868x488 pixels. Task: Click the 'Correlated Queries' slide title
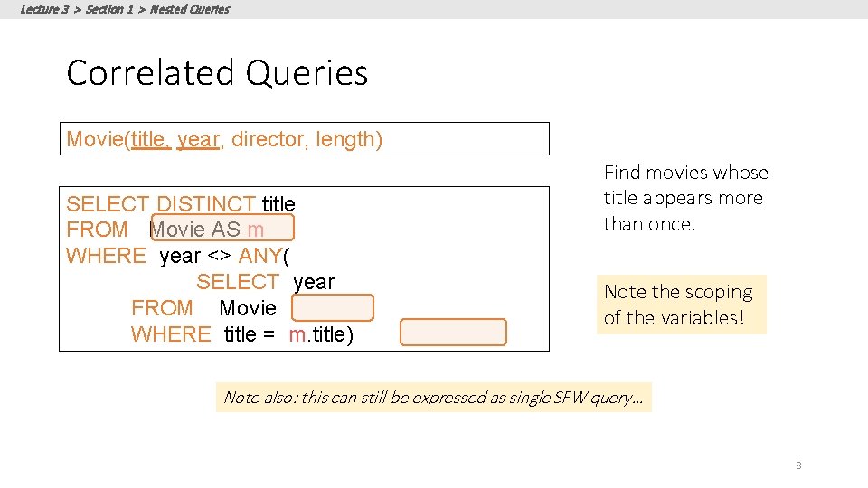(217, 73)
